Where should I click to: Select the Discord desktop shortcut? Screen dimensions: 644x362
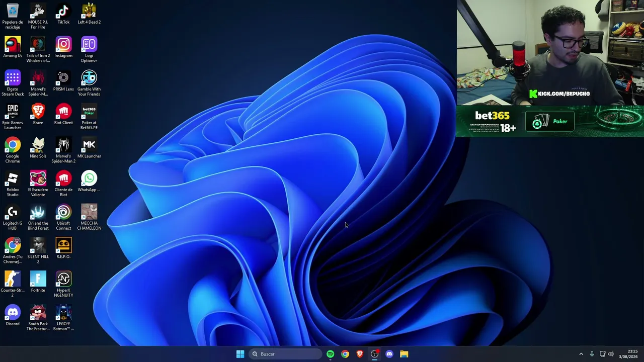click(x=13, y=316)
